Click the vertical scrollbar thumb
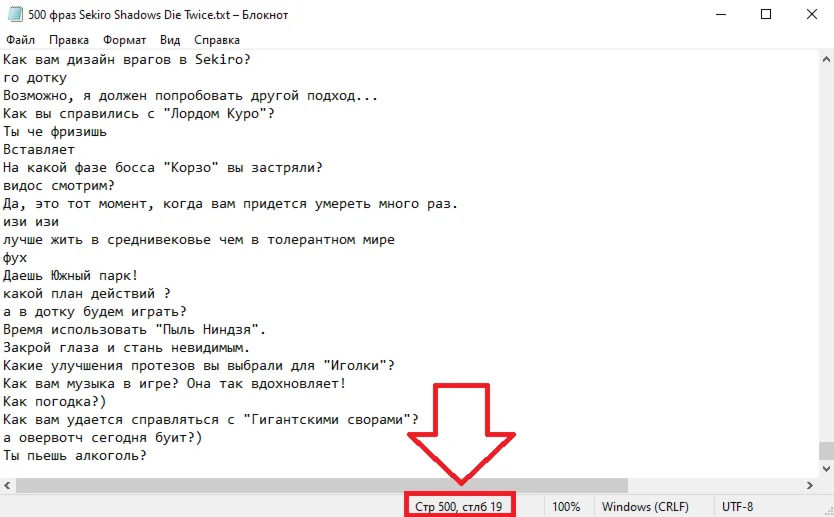 point(826,451)
